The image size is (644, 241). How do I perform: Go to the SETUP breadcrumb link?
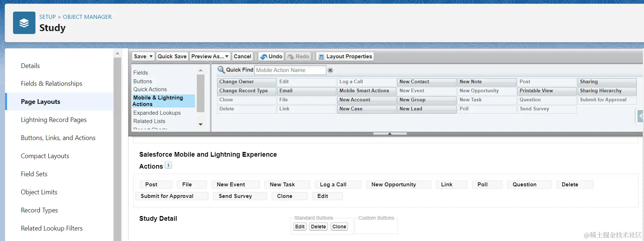47,17
